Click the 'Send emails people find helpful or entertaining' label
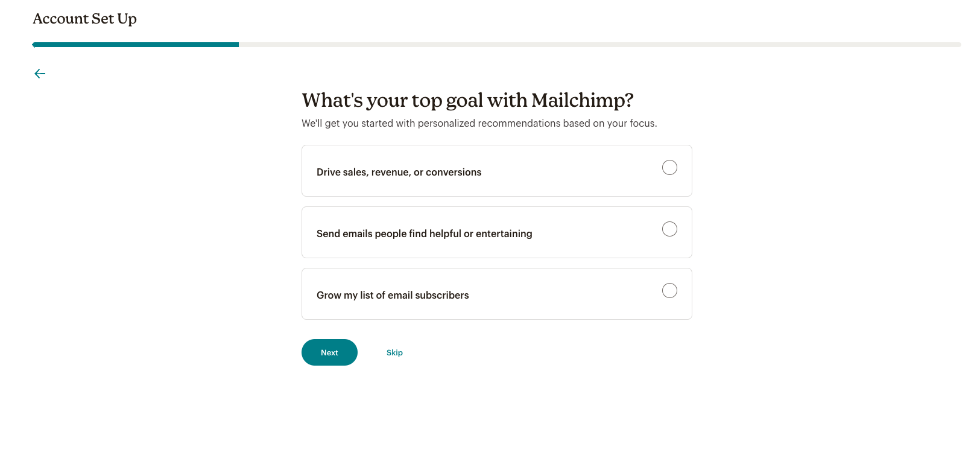This screenshot has width=980, height=470. click(x=424, y=234)
